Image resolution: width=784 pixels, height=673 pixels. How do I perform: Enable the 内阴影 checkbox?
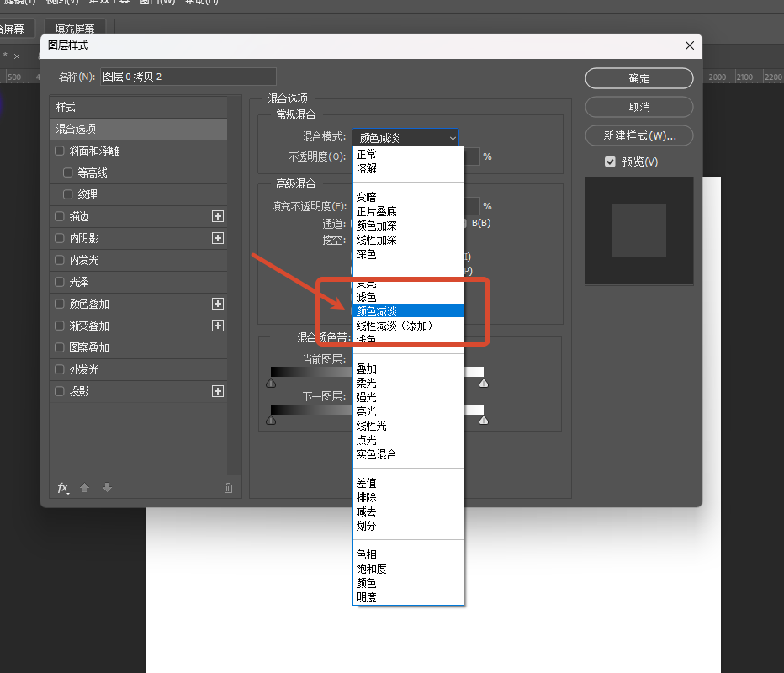click(60, 238)
